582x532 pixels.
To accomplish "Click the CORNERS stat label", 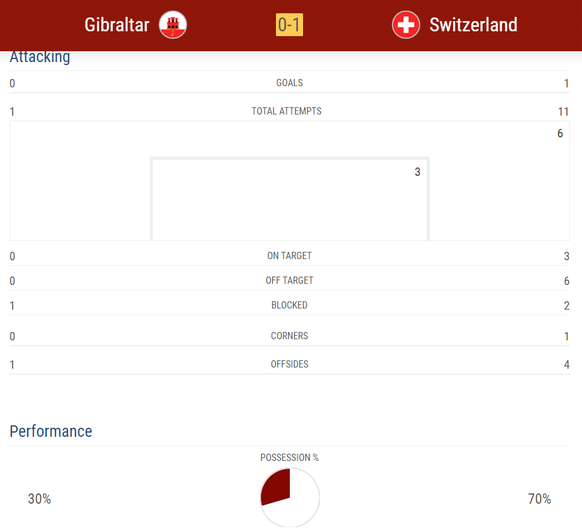I will 290,336.
